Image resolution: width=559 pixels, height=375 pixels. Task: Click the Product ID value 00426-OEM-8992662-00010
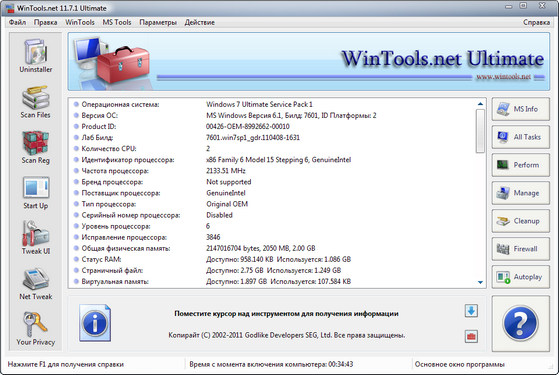point(248,127)
